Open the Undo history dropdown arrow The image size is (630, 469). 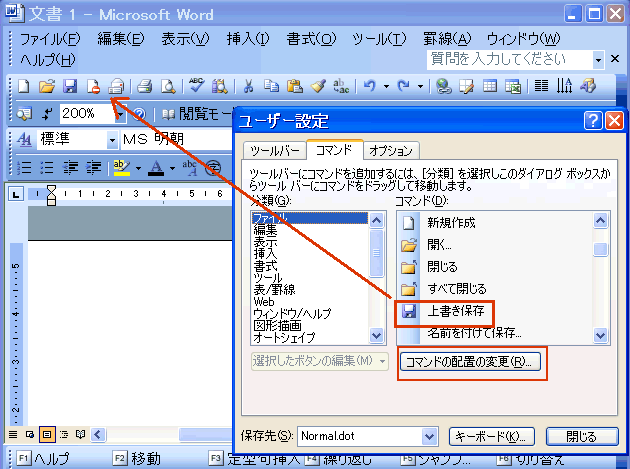tap(386, 86)
